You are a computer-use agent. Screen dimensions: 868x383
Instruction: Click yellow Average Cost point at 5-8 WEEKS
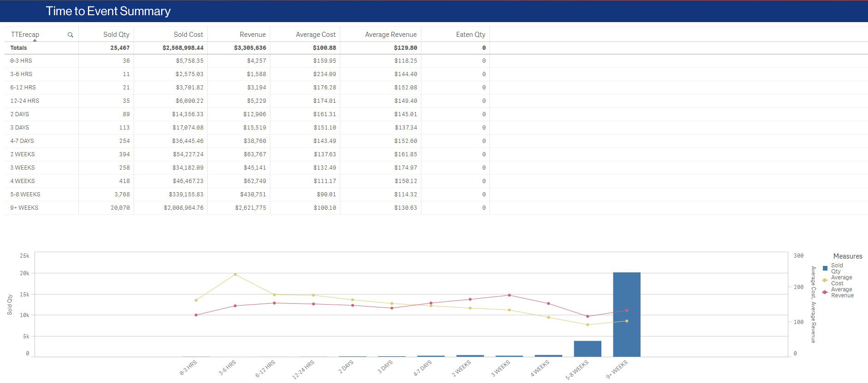(x=588, y=325)
